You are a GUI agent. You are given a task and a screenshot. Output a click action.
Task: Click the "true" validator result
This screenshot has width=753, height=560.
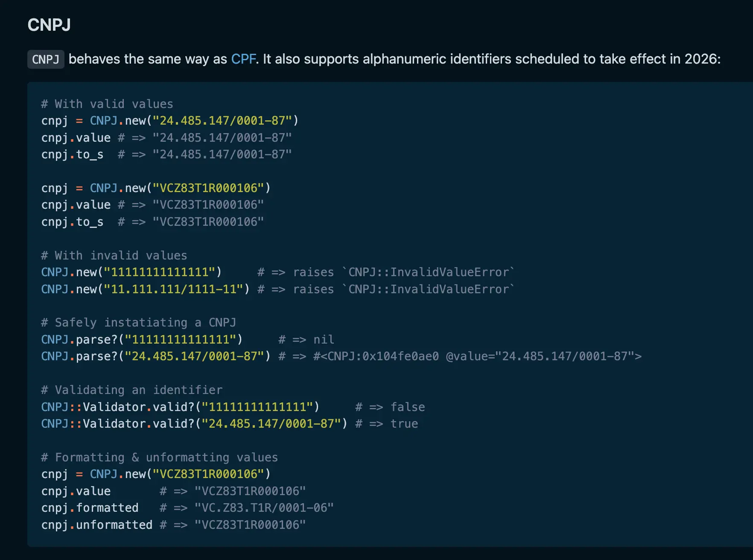[404, 424]
